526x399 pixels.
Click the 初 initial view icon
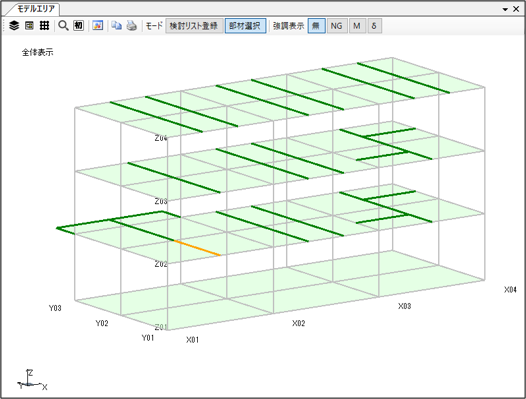tap(78, 26)
